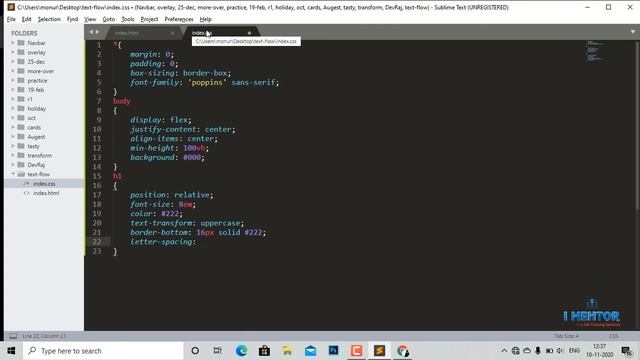640x360 pixels.
Task: Click the code minimap preview
Action: click(x=594, y=51)
